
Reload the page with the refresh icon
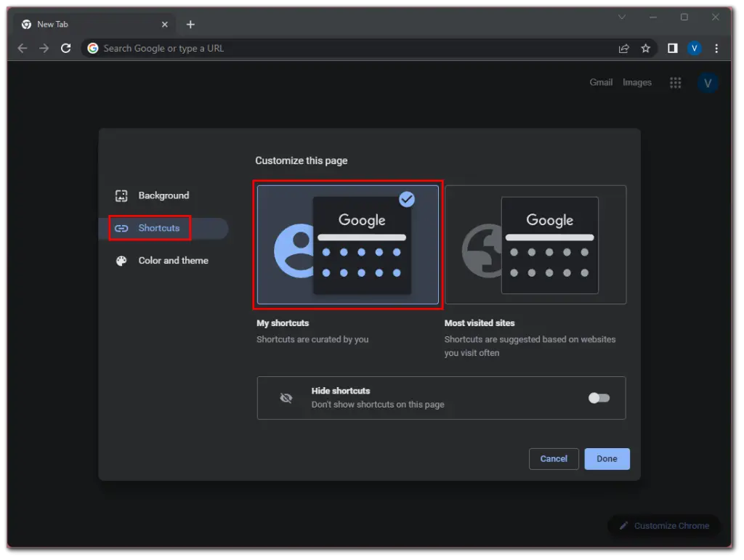[x=66, y=49]
